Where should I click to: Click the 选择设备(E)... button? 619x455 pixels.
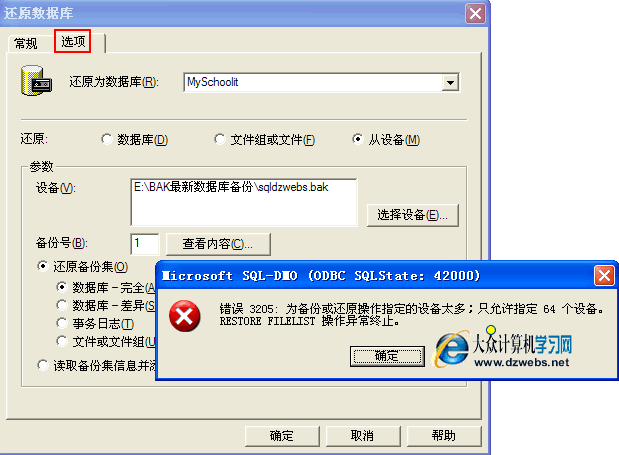[413, 215]
